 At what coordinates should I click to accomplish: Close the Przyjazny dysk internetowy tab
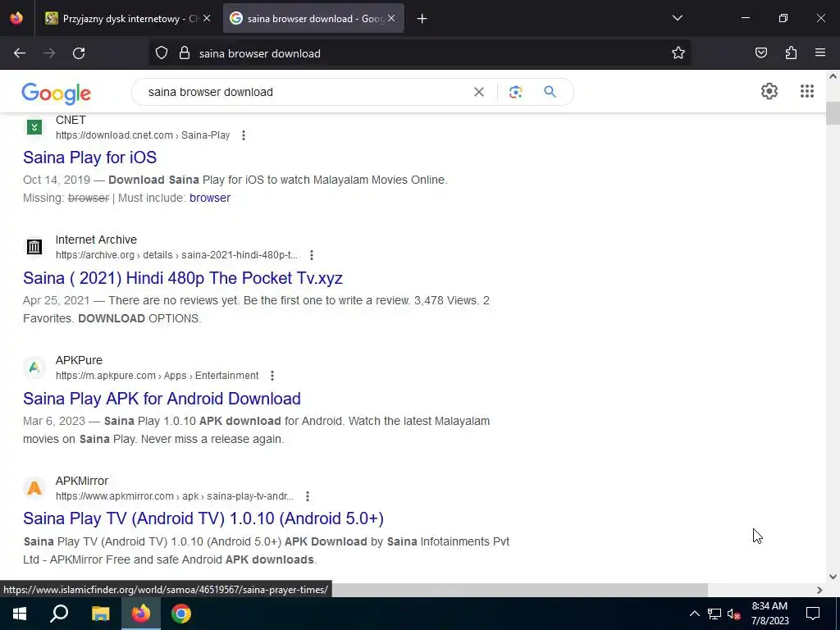click(207, 19)
